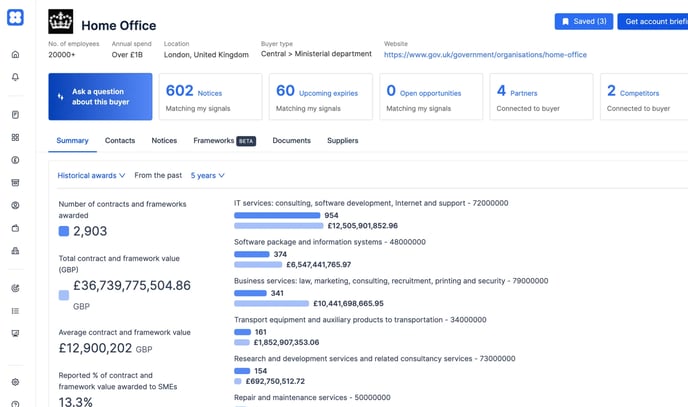Open the four-squares grid icon in the sidebar
This screenshot has width=688, height=407.
pos(15,137)
